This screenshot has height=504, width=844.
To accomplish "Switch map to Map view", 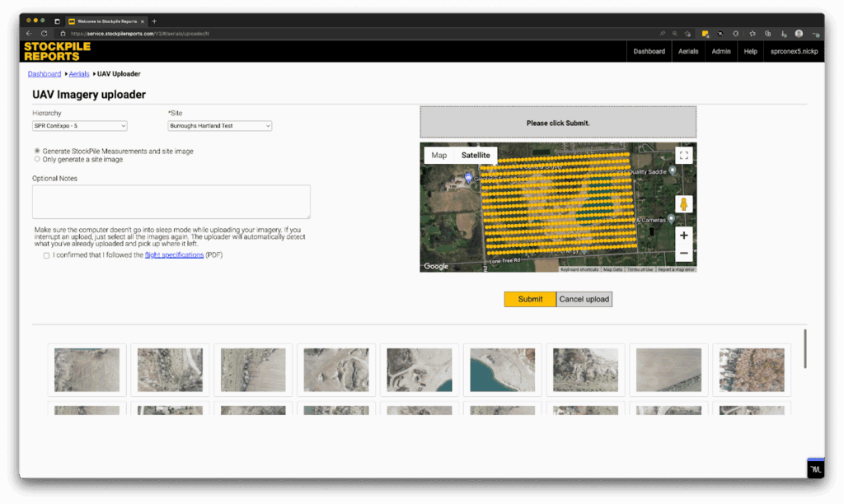I will 439,155.
